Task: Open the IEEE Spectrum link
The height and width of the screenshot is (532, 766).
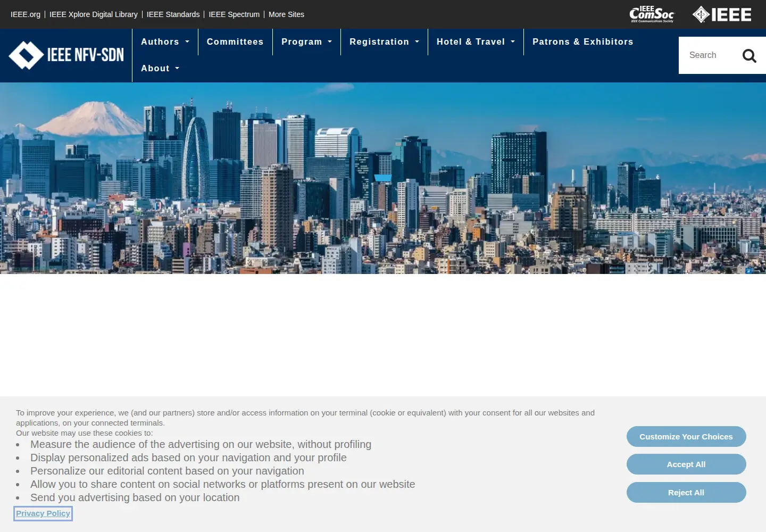Action: [x=234, y=14]
